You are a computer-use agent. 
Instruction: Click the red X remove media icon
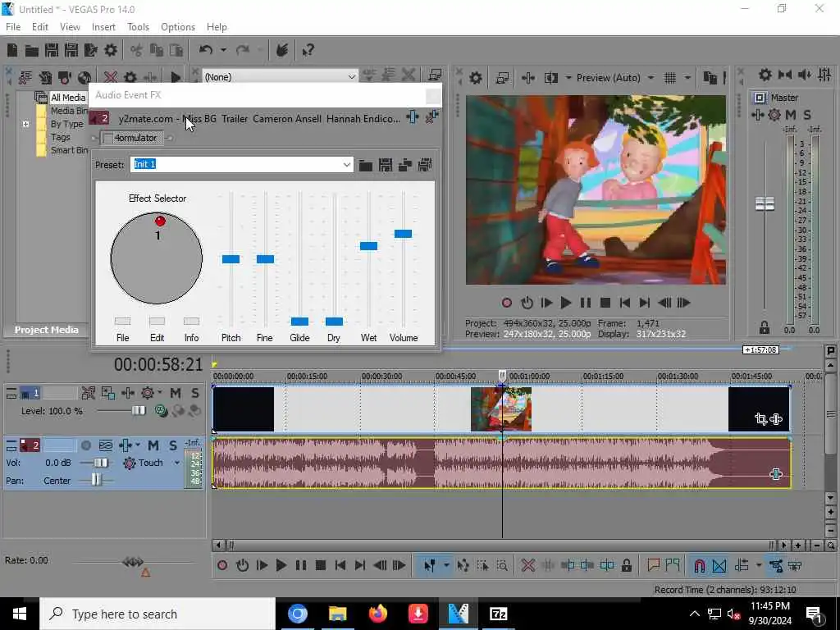(111, 77)
